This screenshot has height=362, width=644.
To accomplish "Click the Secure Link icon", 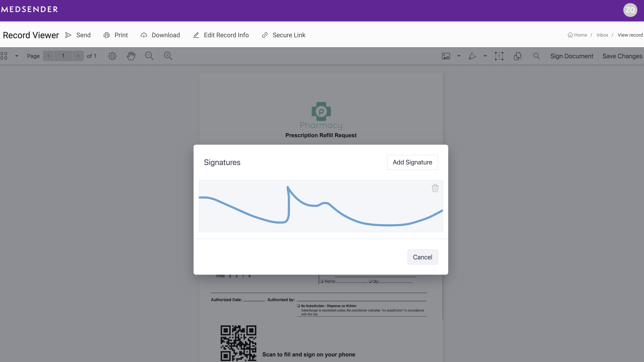I will 264,35.
